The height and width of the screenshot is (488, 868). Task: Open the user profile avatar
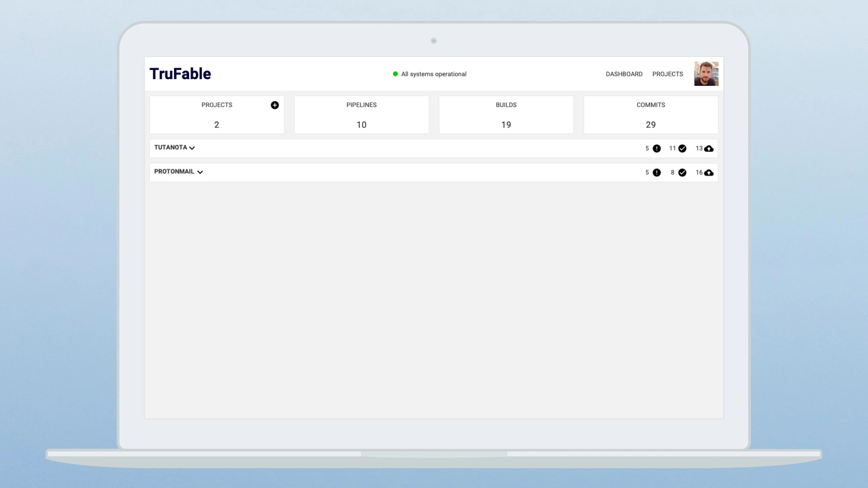[706, 74]
